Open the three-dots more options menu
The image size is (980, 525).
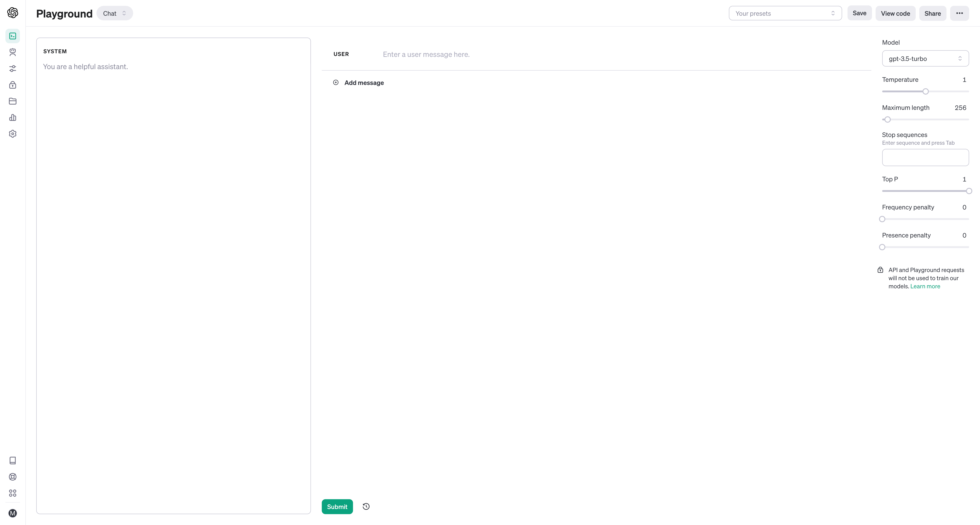(959, 13)
